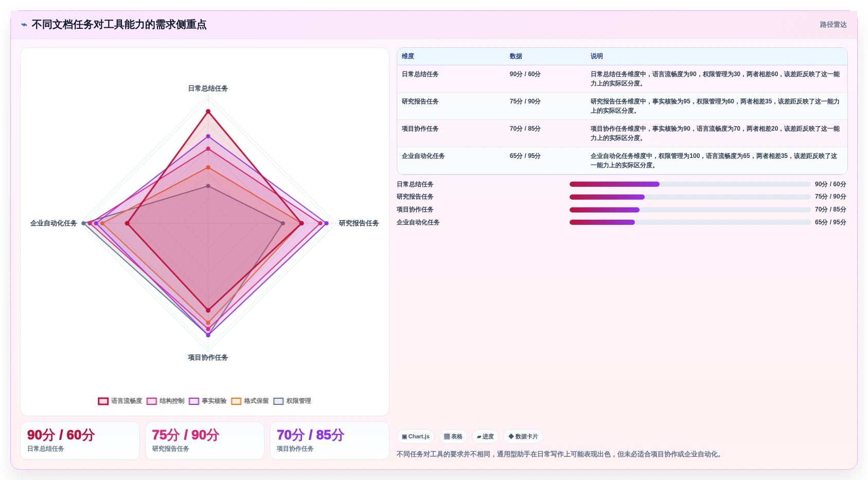Open the 70分 / 85分 项目协作任务 card
Screen dimensions: 868x480
329,441
